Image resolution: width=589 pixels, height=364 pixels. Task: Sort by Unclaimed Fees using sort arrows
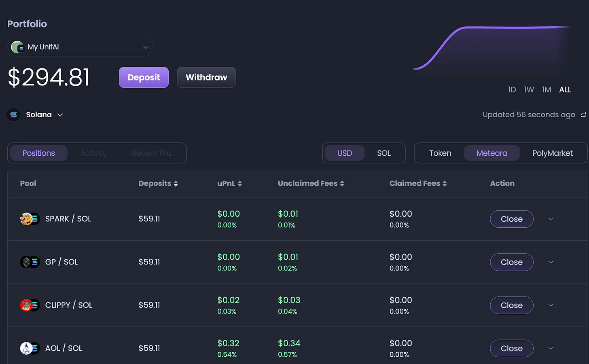[342, 184]
